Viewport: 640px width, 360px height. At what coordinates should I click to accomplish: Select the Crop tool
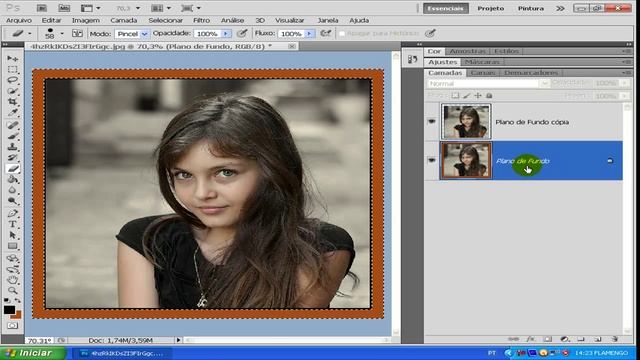[x=12, y=101]
